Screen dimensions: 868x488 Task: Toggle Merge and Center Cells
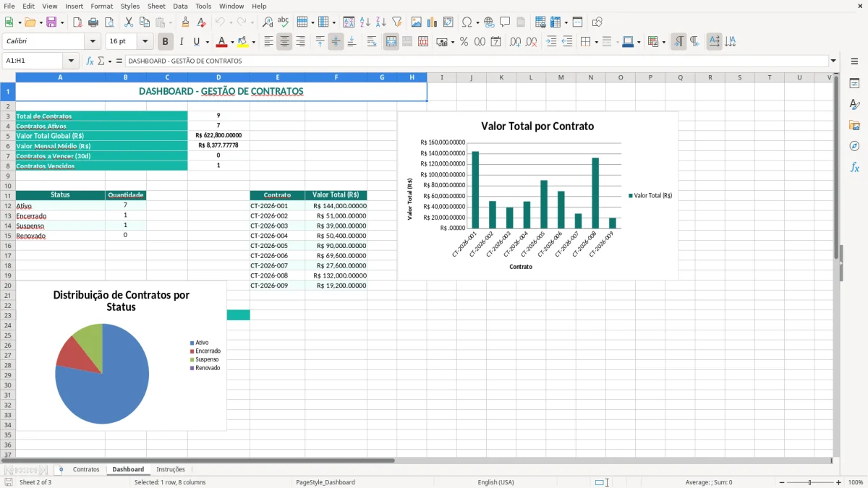[391, 42]
